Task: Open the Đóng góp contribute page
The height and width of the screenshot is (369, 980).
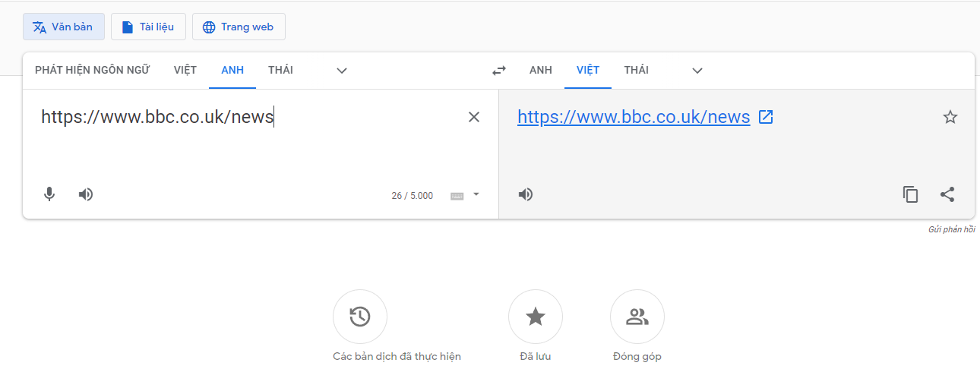Action: click(x=637, y=317)
